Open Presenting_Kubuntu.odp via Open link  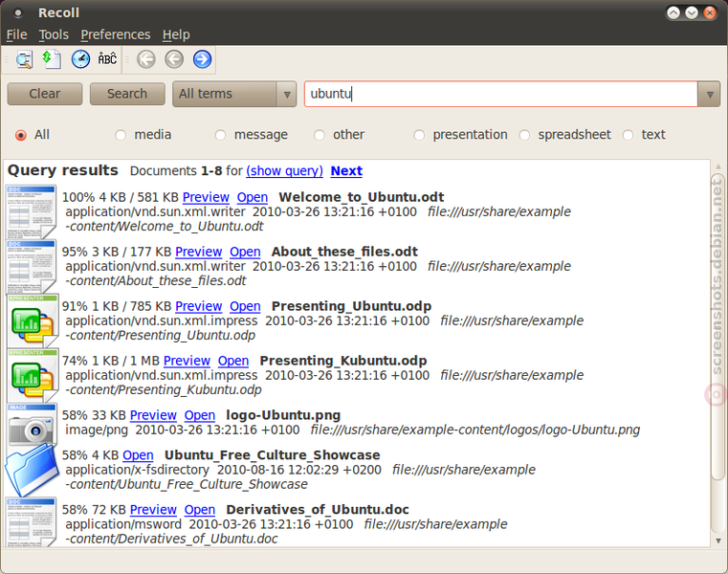(x=233, y=361)
